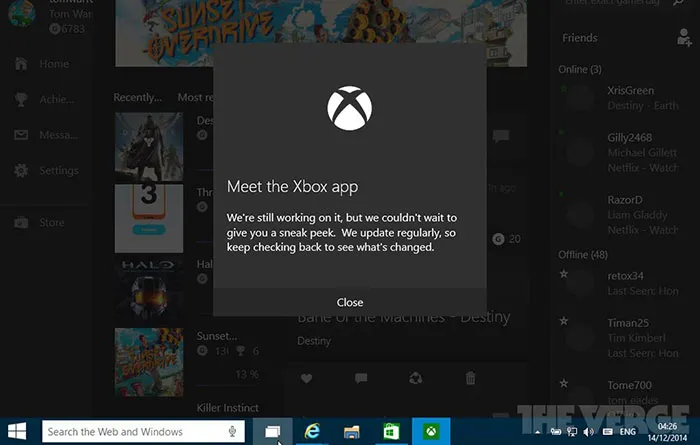This screenshot has height=445, width=700.
Task: Select the Killer Instinct game entry
Action: tap(228, 408)
